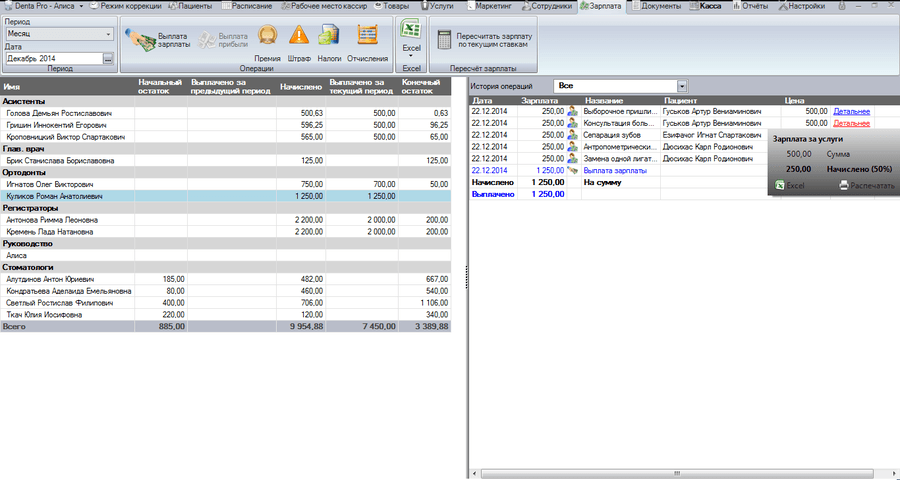Select employee row Игнатов Олег Викторович
Screen dimensions: 900x480
coord(52,184)
